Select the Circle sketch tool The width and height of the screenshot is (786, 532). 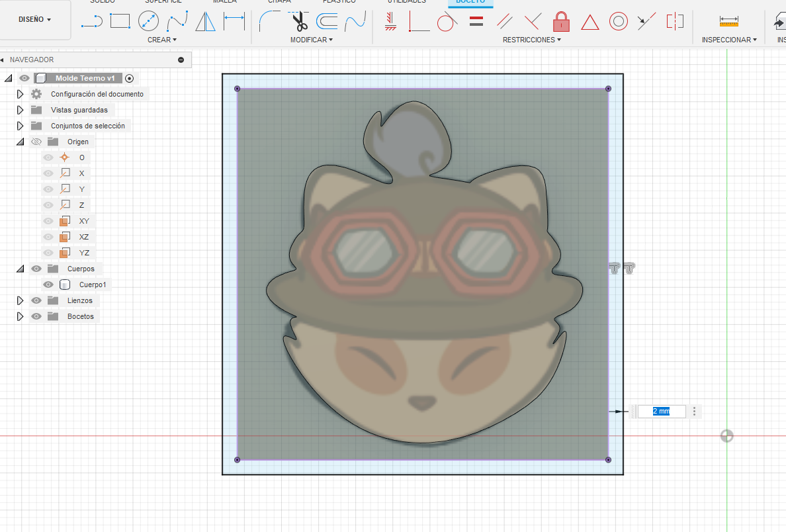(x=148, y=22)
